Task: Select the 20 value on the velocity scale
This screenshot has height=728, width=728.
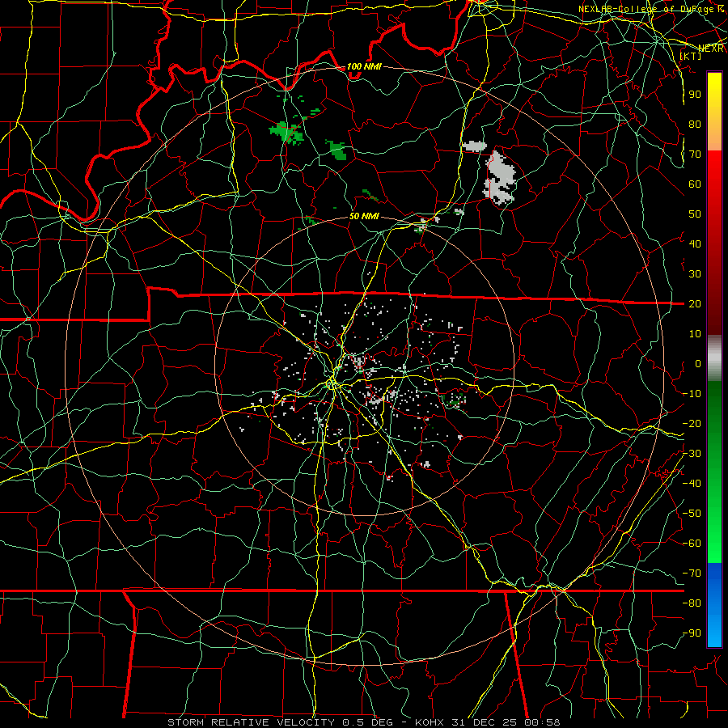Action: tap(695, 303)
